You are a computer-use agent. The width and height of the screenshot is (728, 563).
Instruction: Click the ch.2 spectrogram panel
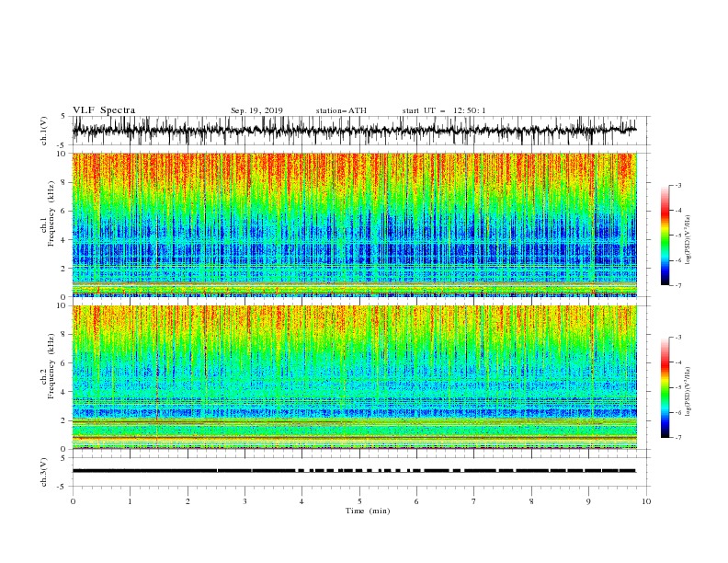point(355,377)
